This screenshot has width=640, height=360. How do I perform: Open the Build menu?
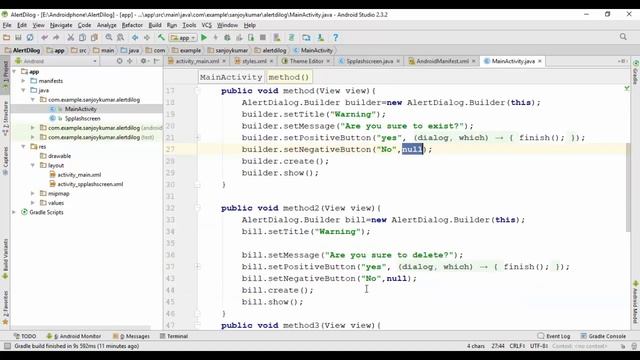155,25
